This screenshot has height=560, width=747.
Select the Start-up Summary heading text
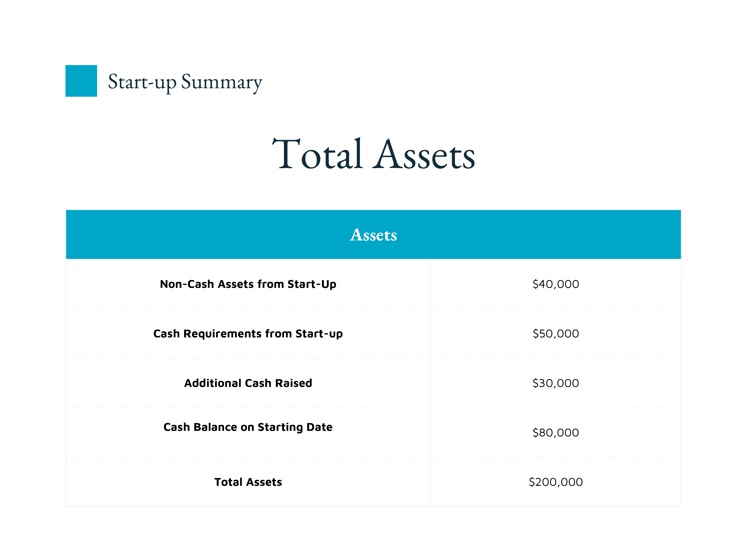point(185,82)
